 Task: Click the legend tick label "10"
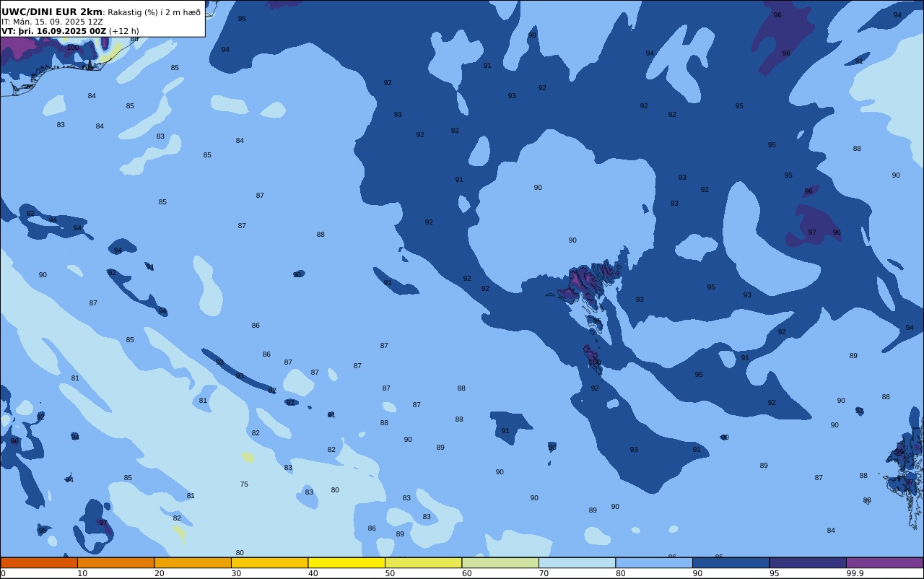(82, 573)
